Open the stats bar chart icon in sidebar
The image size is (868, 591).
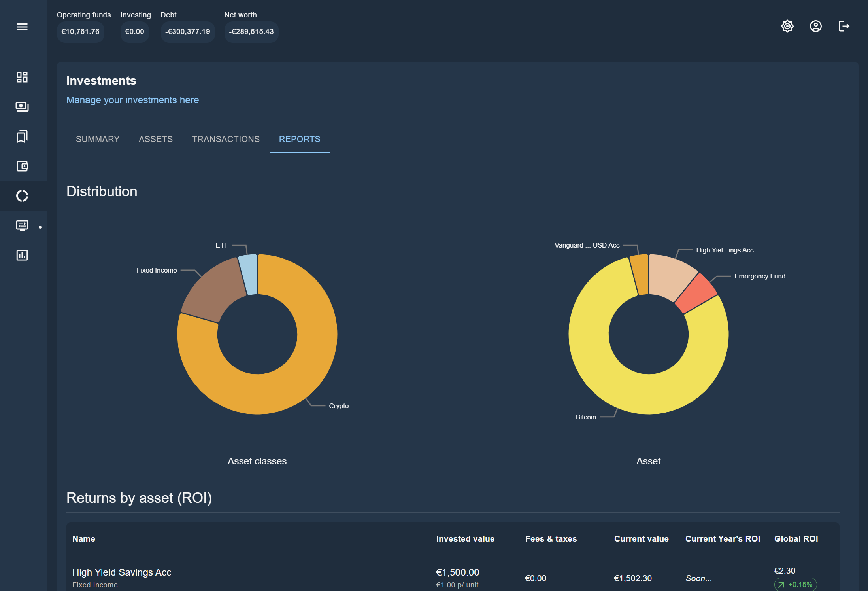tap(22, 255)
